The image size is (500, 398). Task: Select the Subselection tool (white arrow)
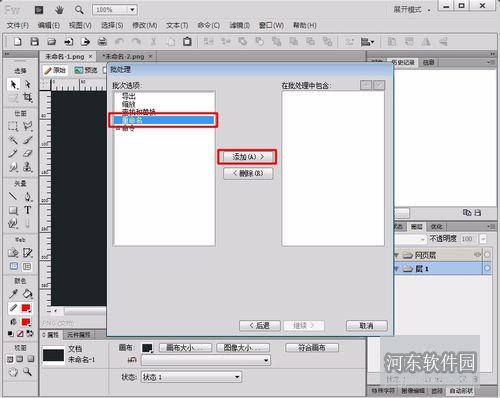click(x=28, y=84)
